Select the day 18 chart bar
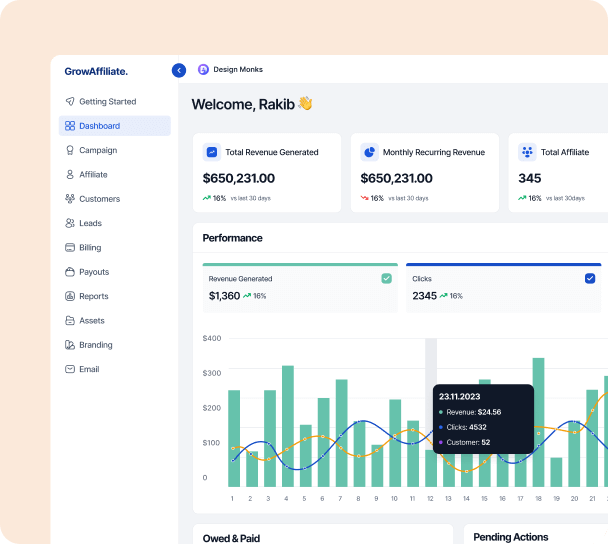The image size is (608, 544). pos(538,422)
